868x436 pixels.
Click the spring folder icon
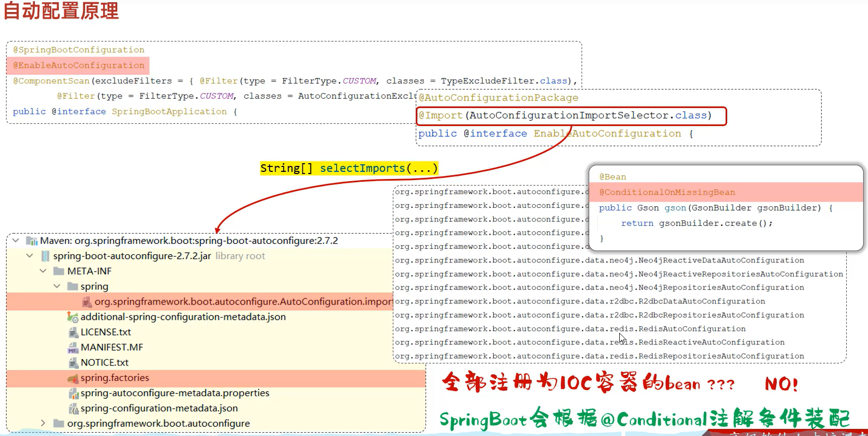(73, 286)
